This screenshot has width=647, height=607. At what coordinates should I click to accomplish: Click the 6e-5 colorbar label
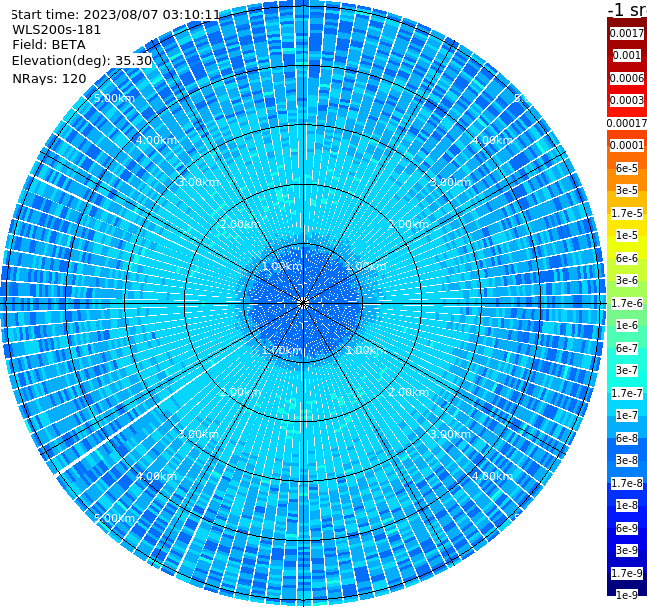[627, 168]
